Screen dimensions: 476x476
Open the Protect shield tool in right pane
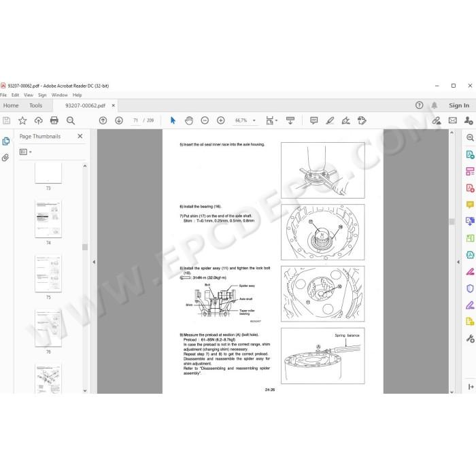coord(470,288)
